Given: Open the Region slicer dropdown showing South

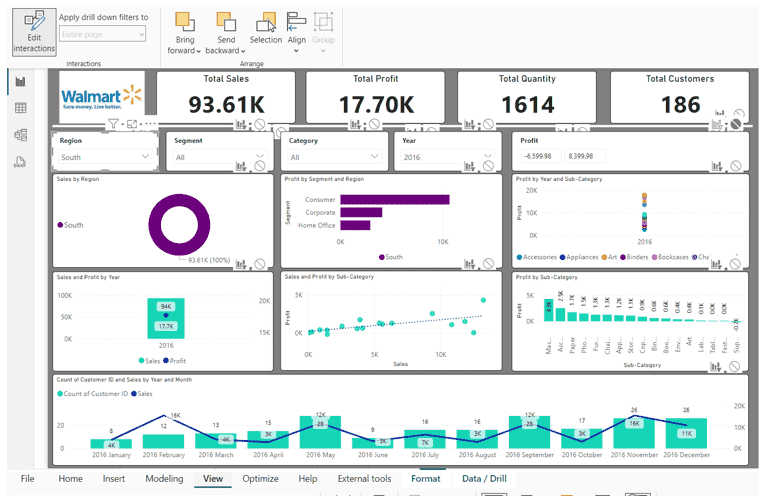Looking at the screenshot, I should (x=105, y=157).
